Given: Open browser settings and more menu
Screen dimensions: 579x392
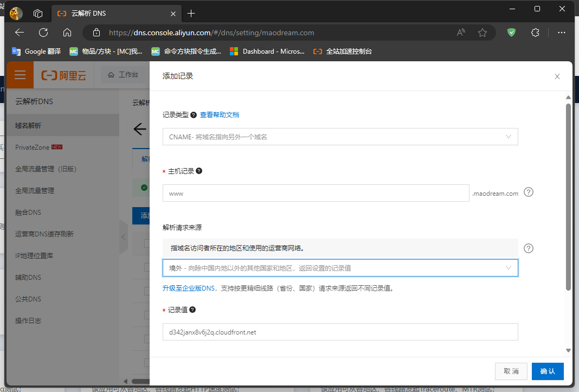Looking at the screenshot, I should (562, 33).
